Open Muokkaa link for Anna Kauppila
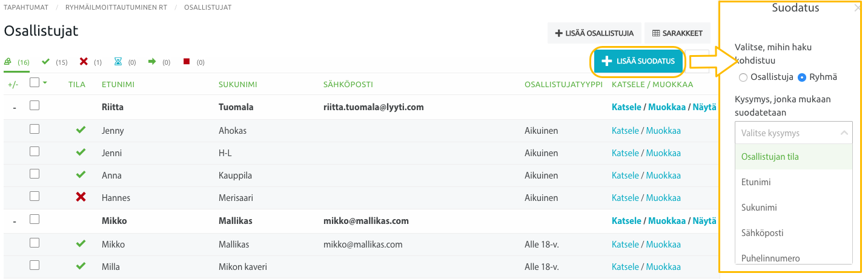Screen dimensions: 868x279 click(x=663, y=176)
